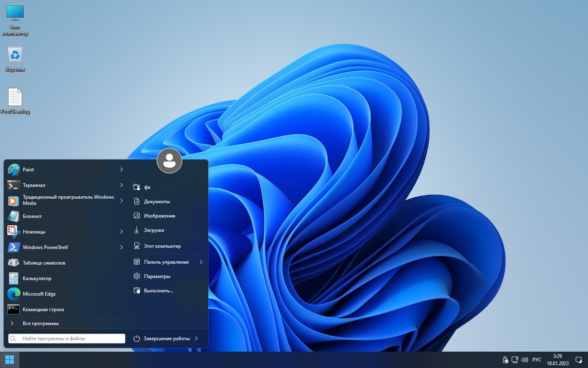Open the Таблица символов icon
Screen dimensions: 588x368
[13, 263]
